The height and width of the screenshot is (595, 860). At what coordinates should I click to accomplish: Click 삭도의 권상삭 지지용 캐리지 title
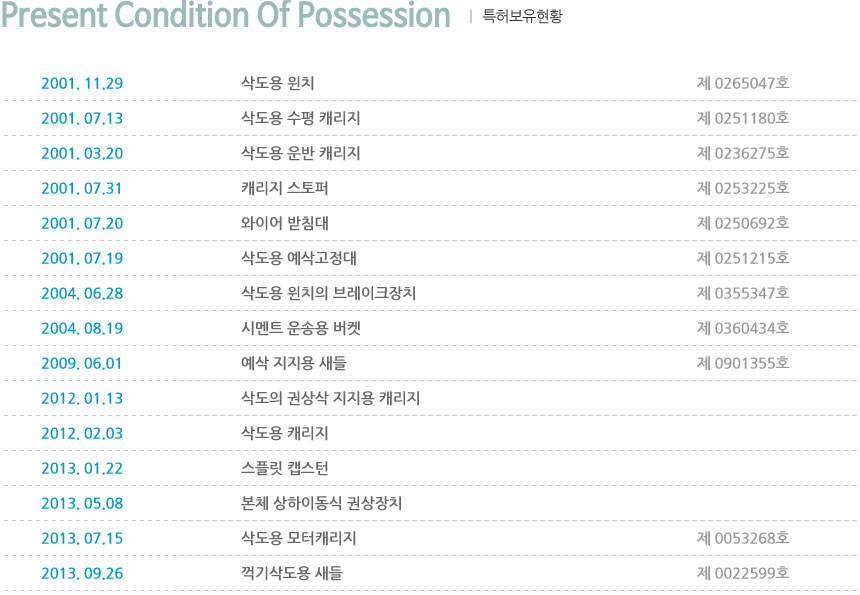click(x=331, y=398)
